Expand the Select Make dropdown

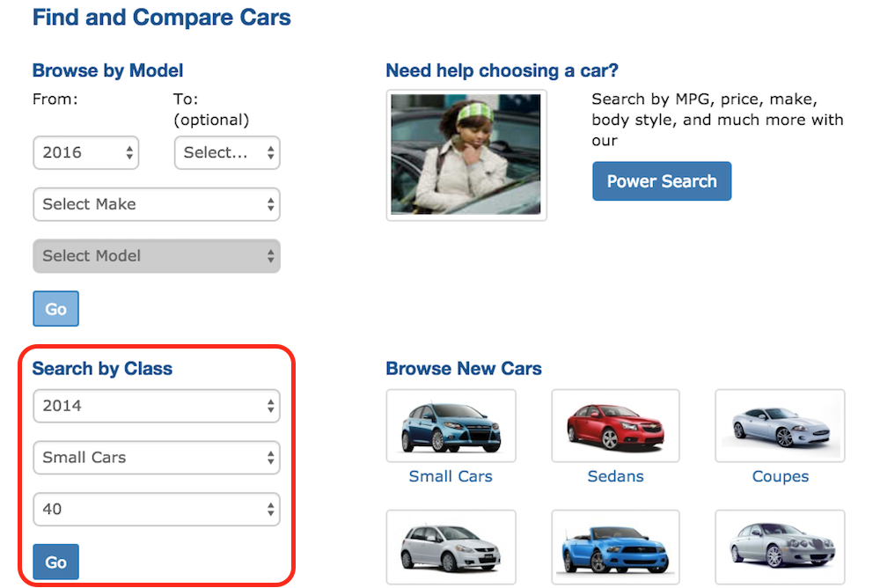coord(157,204)
